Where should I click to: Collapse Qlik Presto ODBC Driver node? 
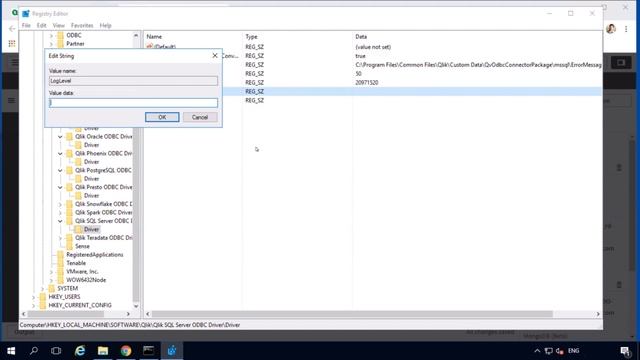pos(60,187)
